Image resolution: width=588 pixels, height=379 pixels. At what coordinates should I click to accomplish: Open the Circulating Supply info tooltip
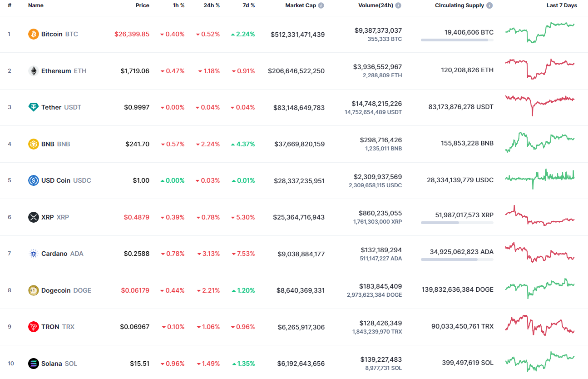click(x=489, y=5)
